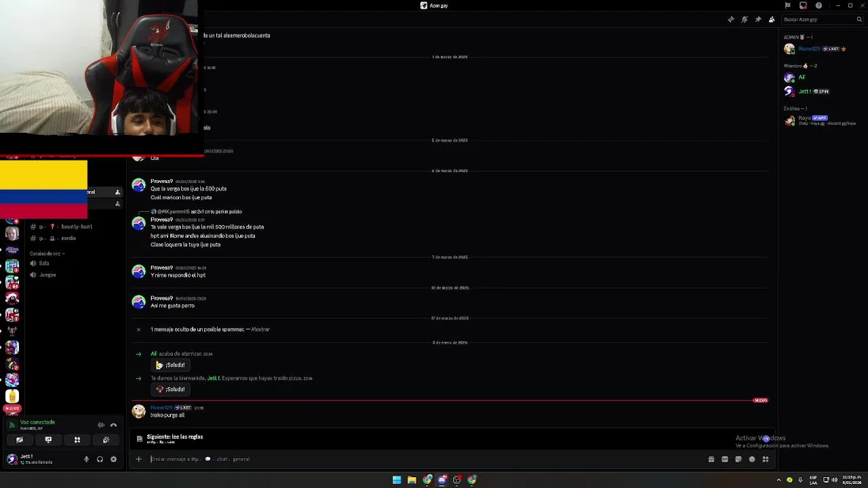Click the ¡Saluda! button under AF's join message
The width and height of the screenshot is (868, 488).
click(170, 365)
